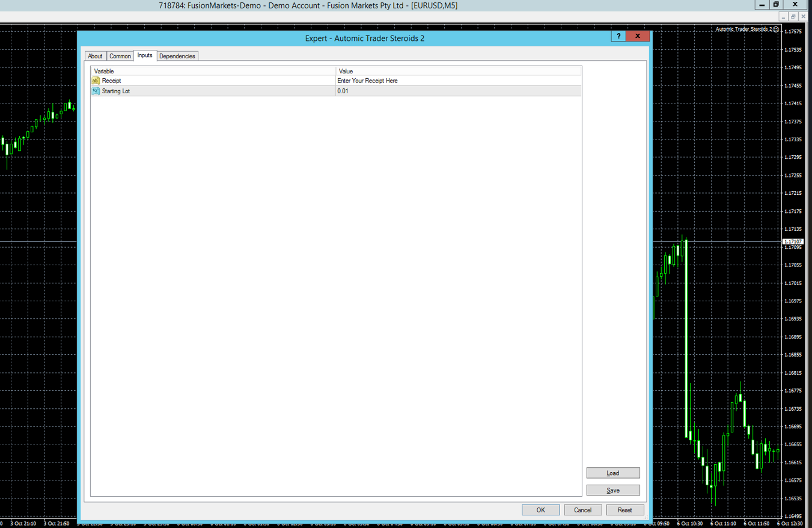This screenshot has width=812, height=528.
Task: Reset the inputs to default values
Action: click(624, 510)
